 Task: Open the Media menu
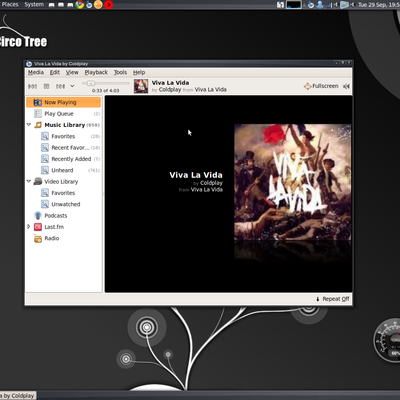(x=36, y=72)
